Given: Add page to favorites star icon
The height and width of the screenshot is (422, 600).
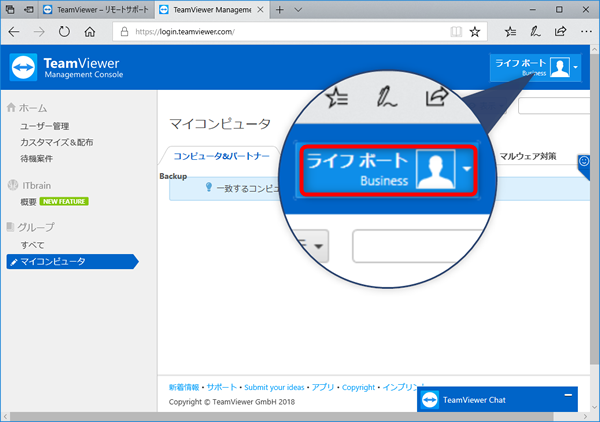Looking at the screenshot, I should pos(475,31).
